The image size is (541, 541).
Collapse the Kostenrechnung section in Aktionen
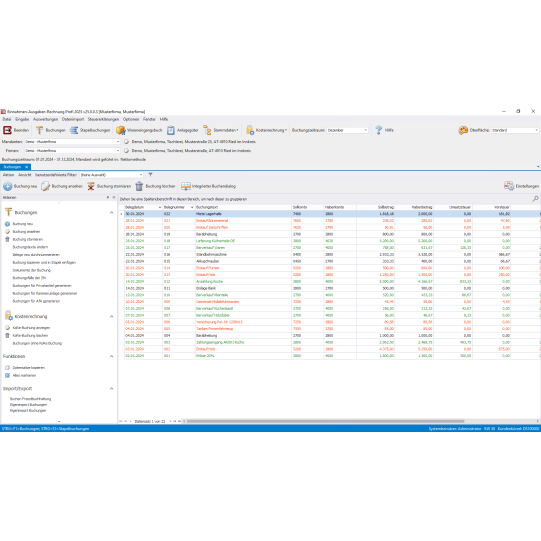[111, 316]
